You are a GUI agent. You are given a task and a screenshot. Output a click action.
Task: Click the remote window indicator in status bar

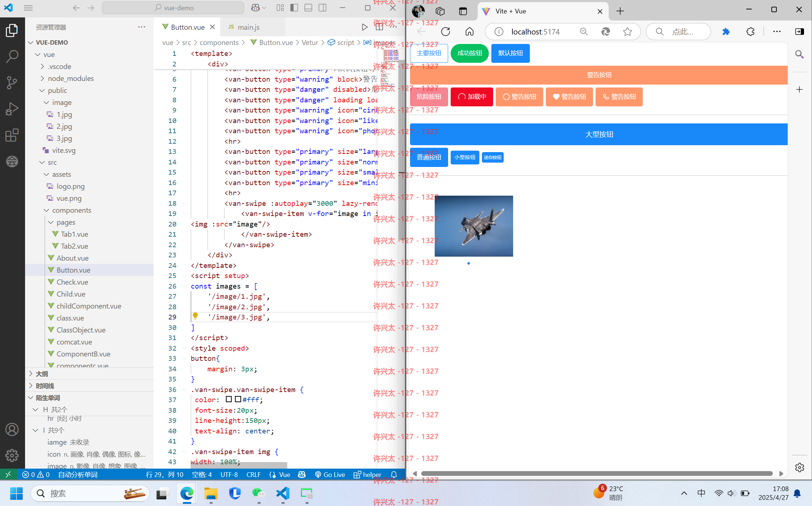[x=8, y=474]
